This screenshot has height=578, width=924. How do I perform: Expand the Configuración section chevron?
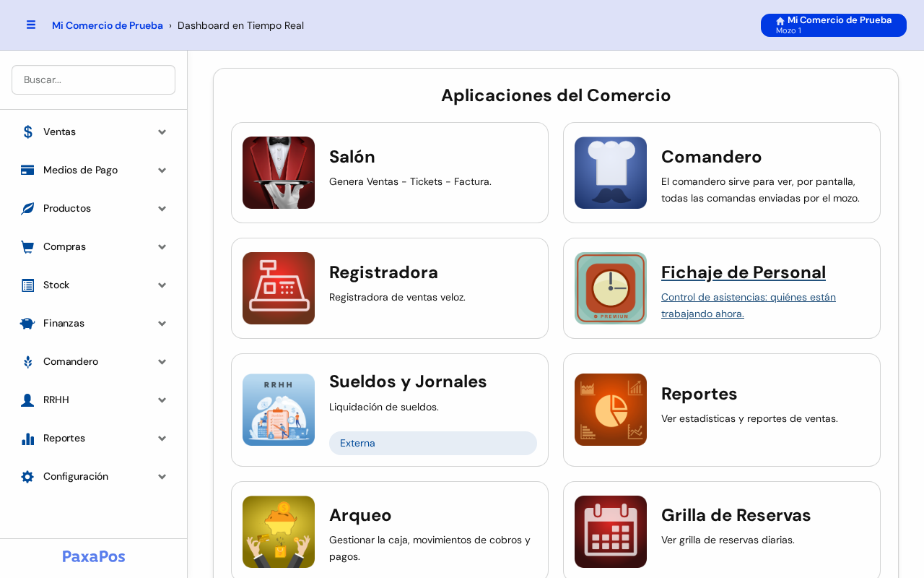click(162, 477)
